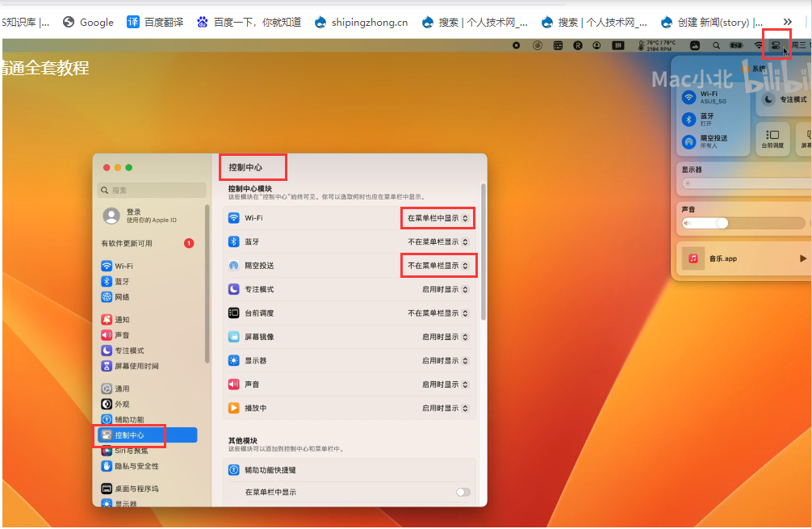Image resolution: width=812 pixels, height=529 pixels.
Task: Open Control Center from the menu bar
Action: click(x=775, y=45)
